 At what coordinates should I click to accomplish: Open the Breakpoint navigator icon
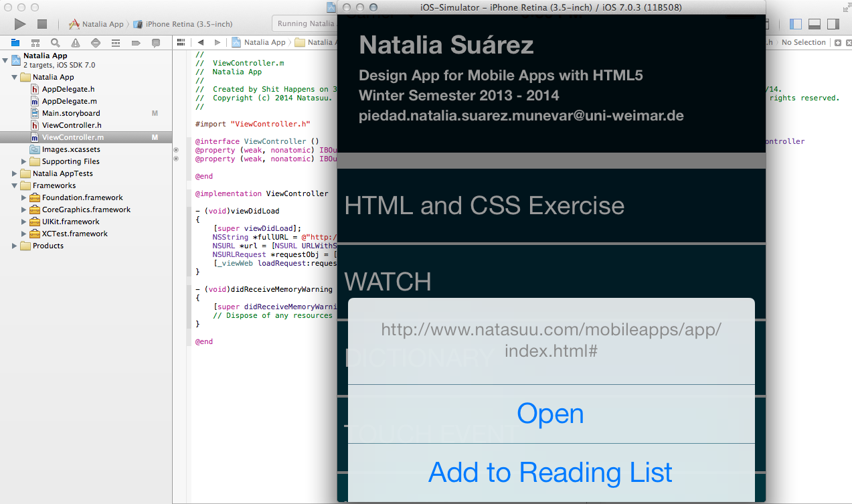(136, 43)
